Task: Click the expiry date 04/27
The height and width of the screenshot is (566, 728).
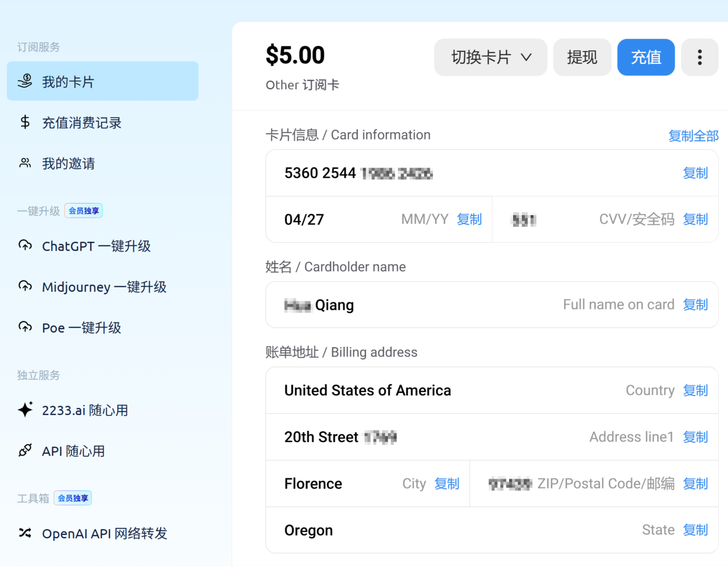Action: [304, 219]
